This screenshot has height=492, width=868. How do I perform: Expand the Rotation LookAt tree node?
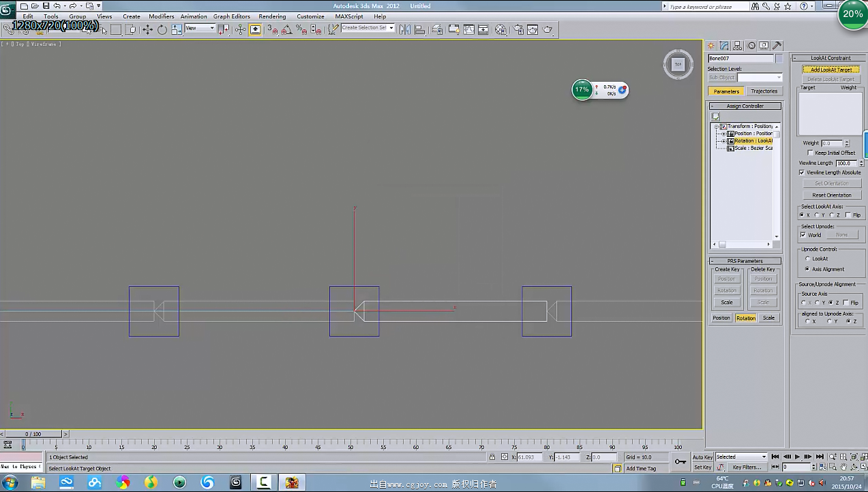[x=723, y=141]
